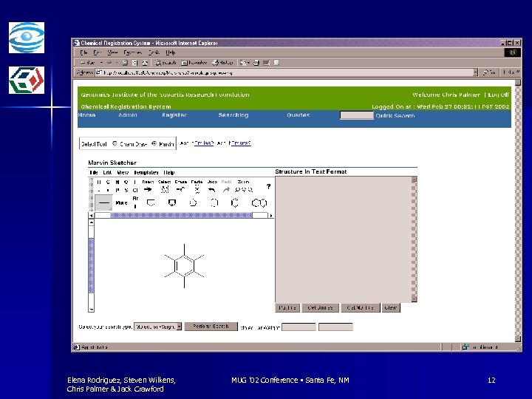Open the IE Favorites menu
Screen dimensions: 532x399
[133, 52]
